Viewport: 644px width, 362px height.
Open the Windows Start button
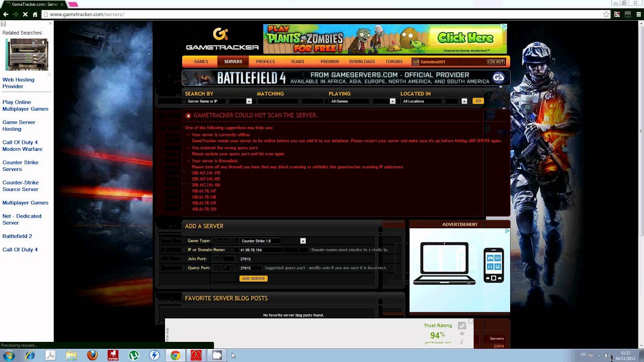pos(9,355)
